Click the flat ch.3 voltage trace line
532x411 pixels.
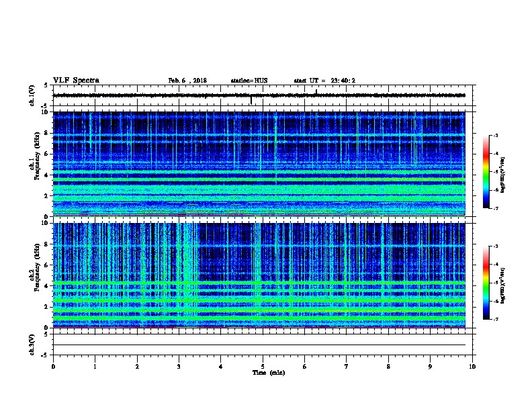(259, 345)
